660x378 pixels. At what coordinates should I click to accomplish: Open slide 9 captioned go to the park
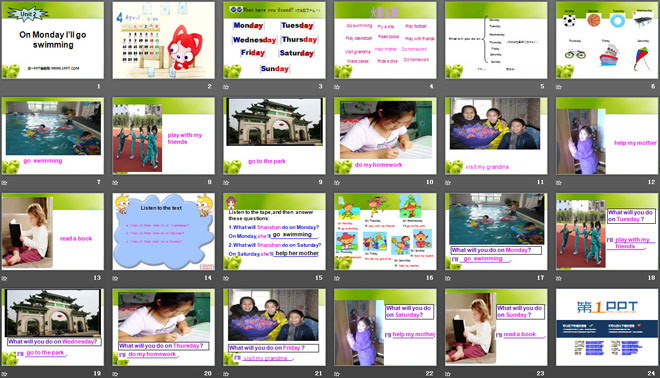tap(274, 136)
